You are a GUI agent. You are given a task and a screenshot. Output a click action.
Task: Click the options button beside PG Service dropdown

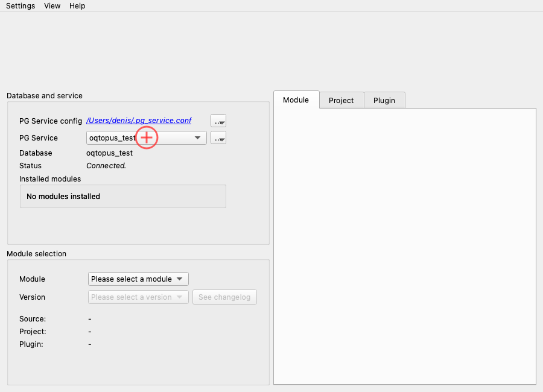click(218, 138)
